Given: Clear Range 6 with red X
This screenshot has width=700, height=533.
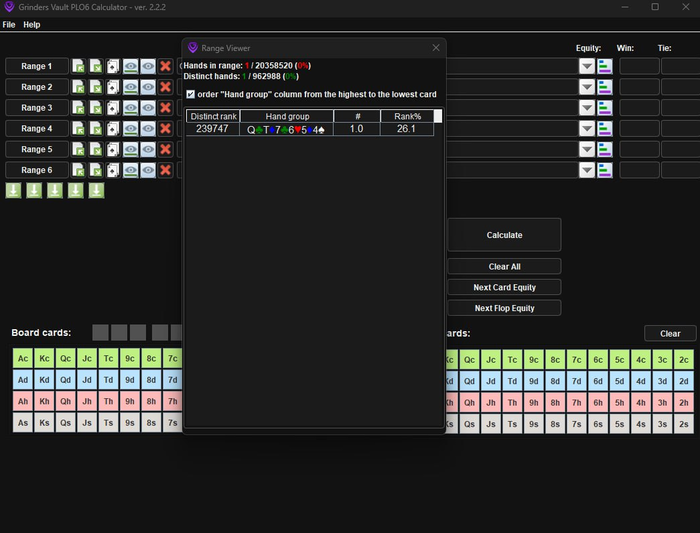Looking at the screenshot, I should point(166,170).
